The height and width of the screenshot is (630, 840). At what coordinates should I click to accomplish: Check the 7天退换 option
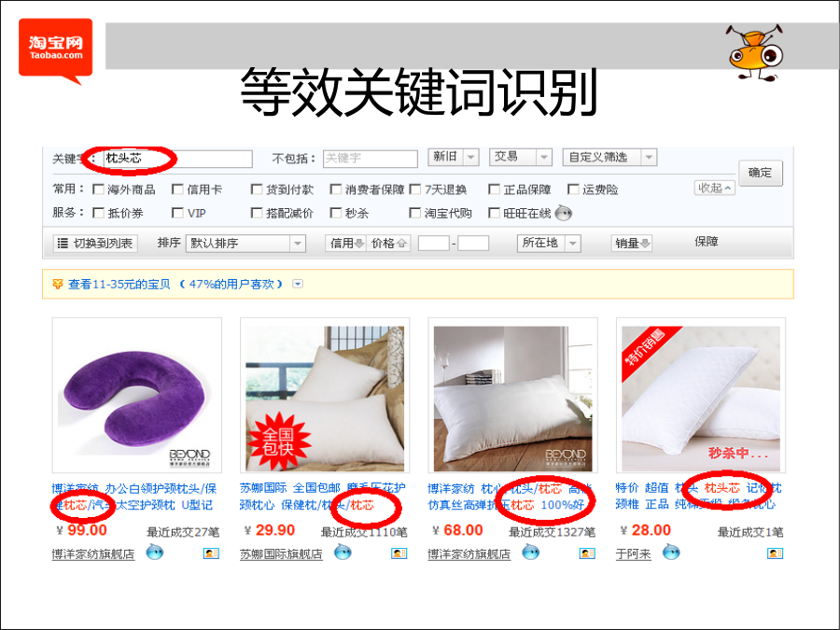click(x=414, y=189)
